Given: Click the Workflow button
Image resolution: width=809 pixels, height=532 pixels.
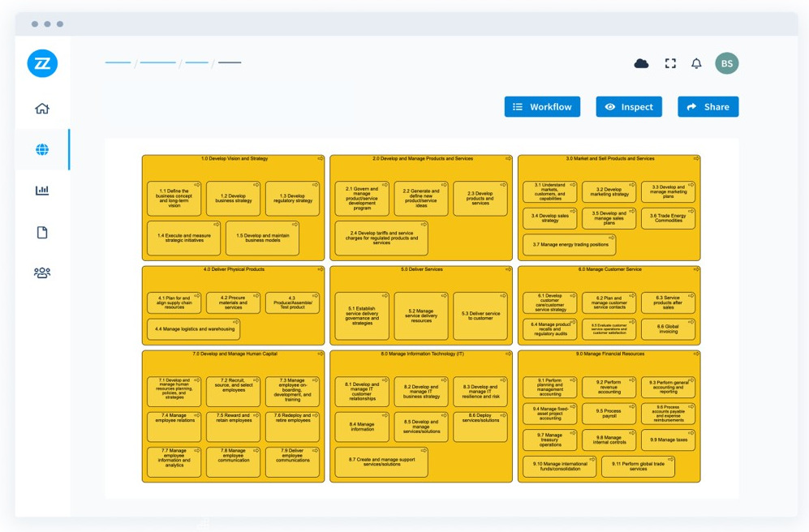Looking at the screenshot, I should 542,107.
